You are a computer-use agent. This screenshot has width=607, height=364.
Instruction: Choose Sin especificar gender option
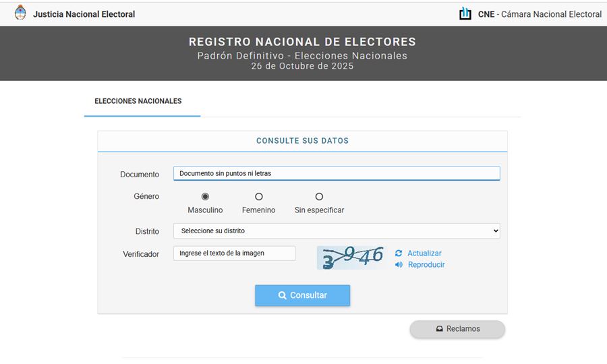(x=319, y=197)
